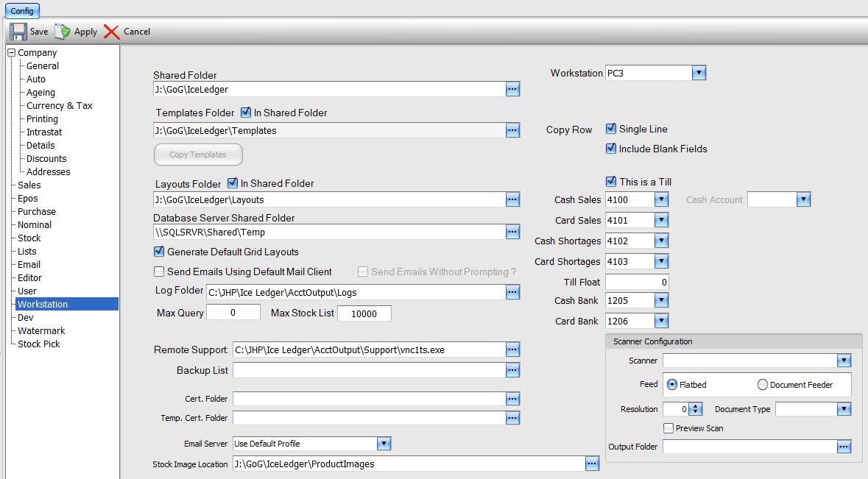The height and width of the screenshot is (479, 868).
Task: Click the Apply icon with green checkmark
Action: pos(63,31)
